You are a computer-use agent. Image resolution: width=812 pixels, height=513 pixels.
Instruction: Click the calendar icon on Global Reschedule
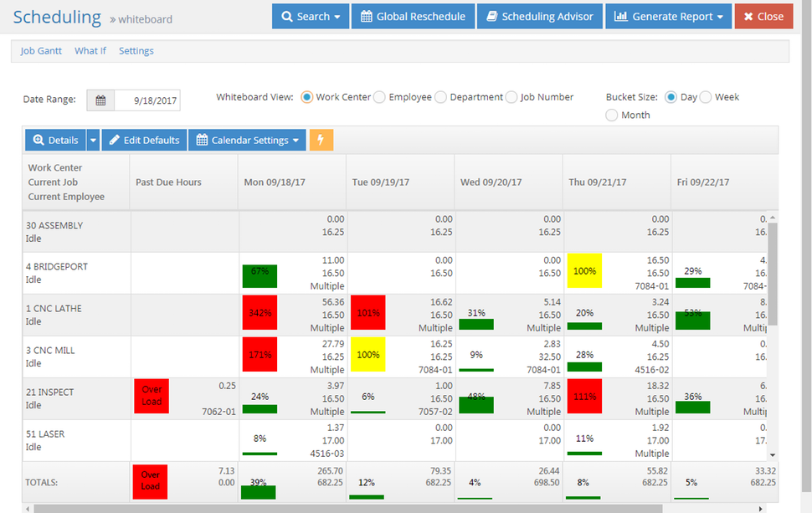click(x=366, y=16)
